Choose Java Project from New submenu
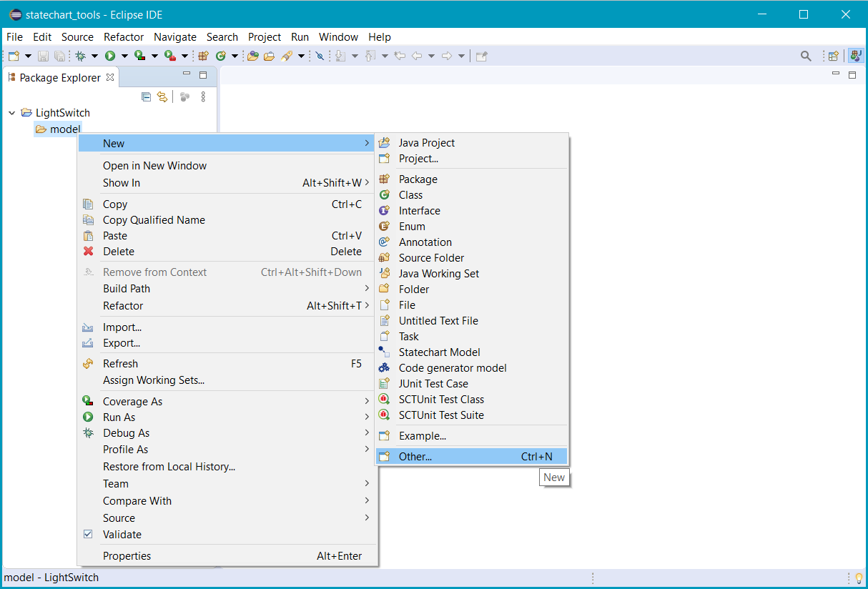 pos(471,143)
